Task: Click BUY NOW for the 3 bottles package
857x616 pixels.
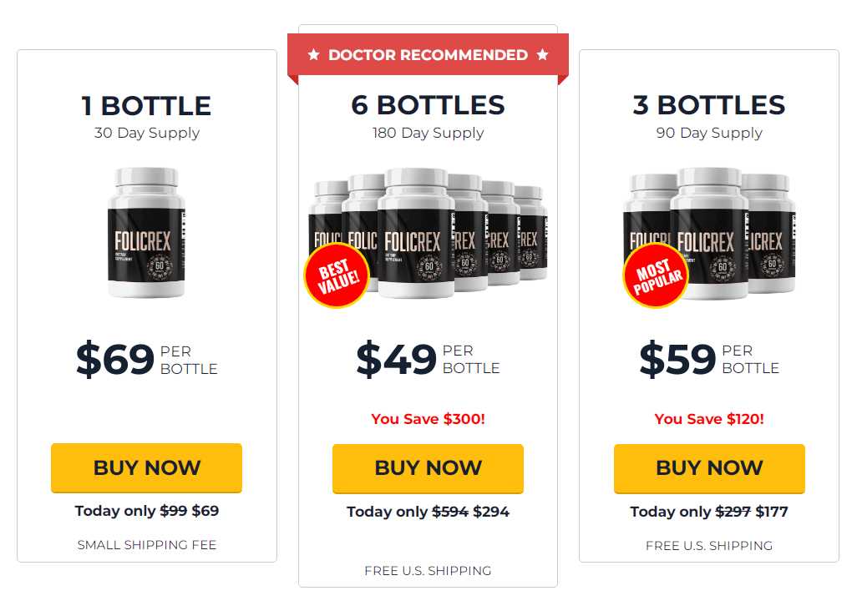Action: tap(709, 468)
